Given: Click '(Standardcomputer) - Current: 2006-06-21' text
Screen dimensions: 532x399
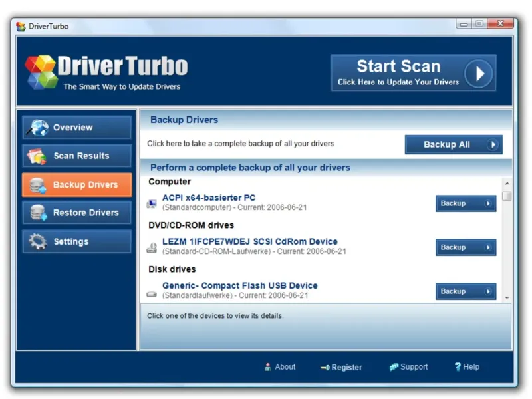Looking at the screenshot, I should tap(235, 207).
